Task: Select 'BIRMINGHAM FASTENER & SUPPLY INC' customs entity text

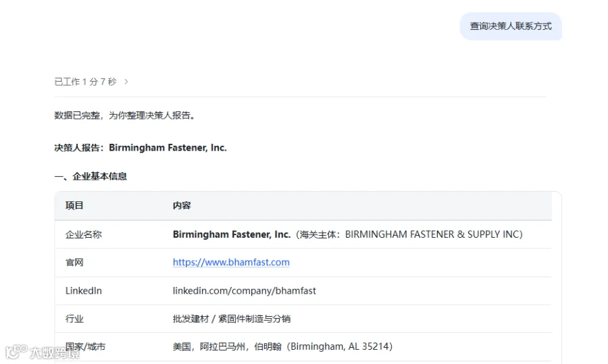Action: point(432,234)
